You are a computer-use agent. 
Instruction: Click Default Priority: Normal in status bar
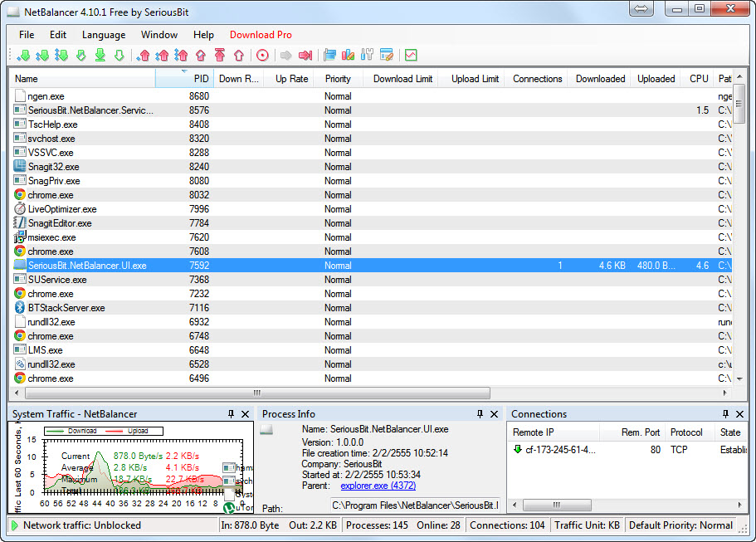click(680, 525)
